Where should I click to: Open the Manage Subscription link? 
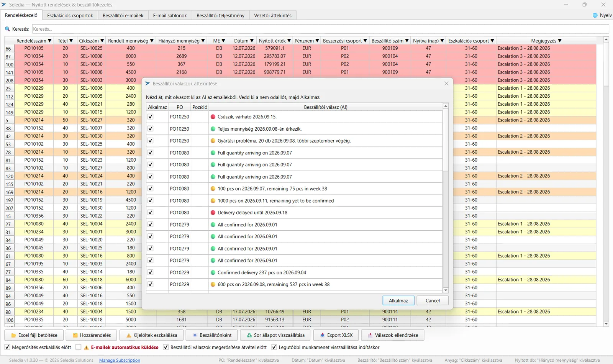click(120, 360)
